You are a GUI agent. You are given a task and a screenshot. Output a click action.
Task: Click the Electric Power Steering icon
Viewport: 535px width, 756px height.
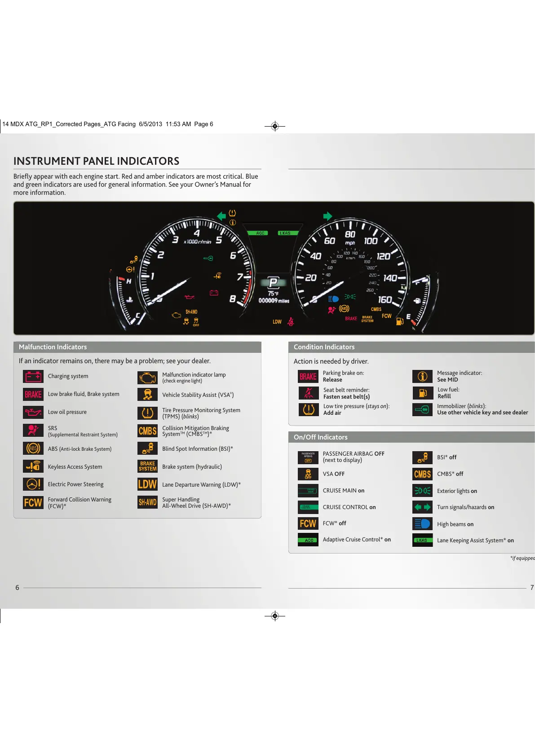click(x=33, y=484)
